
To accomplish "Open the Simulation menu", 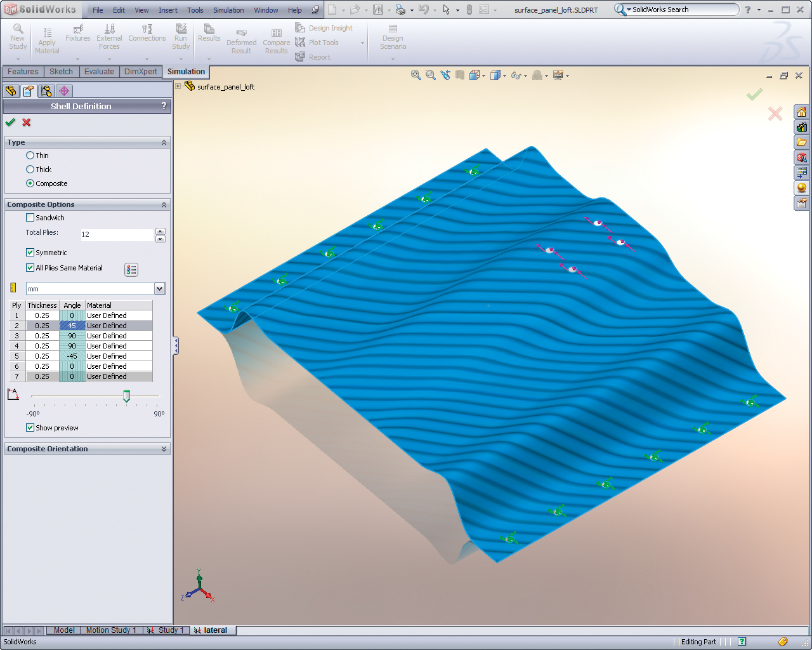I will pos(228,10).
